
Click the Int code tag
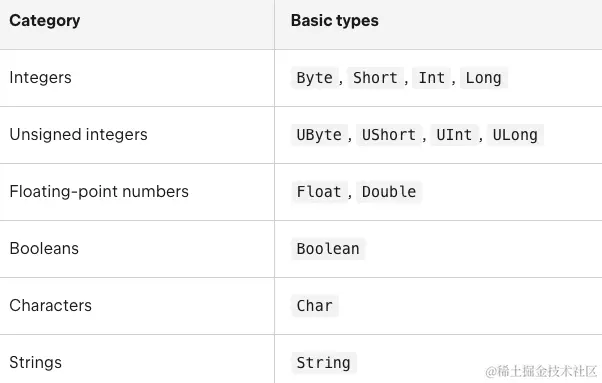432,78
